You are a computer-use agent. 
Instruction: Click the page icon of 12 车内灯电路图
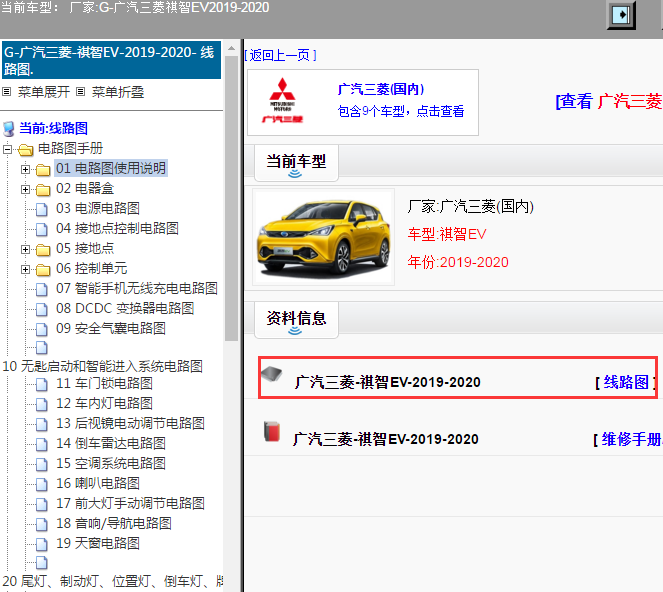pyautogui.click(x=41, y=404)
